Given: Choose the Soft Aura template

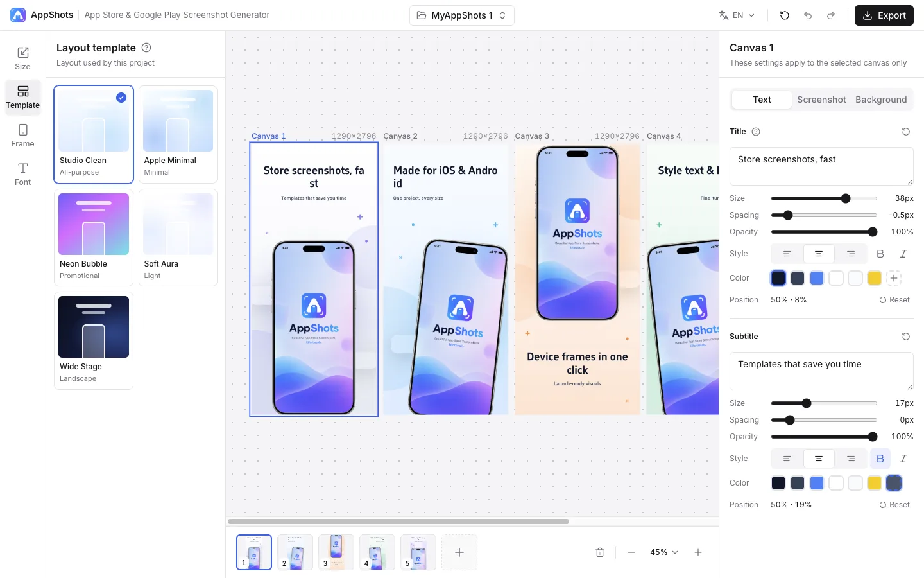Looking at the screenshot, I should (x=178, y=238).
